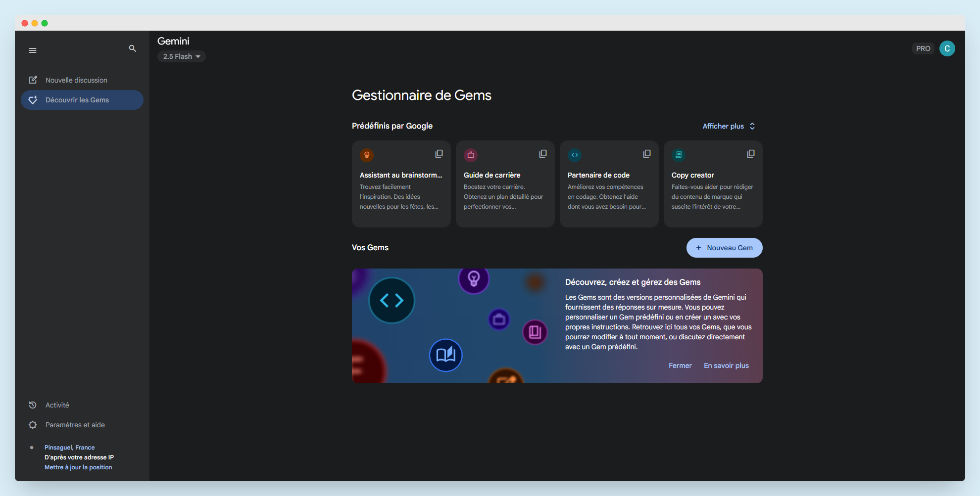Open the Copy creator card title
The height and width of the screenshot is (496, 980).
tap(692, 175)
